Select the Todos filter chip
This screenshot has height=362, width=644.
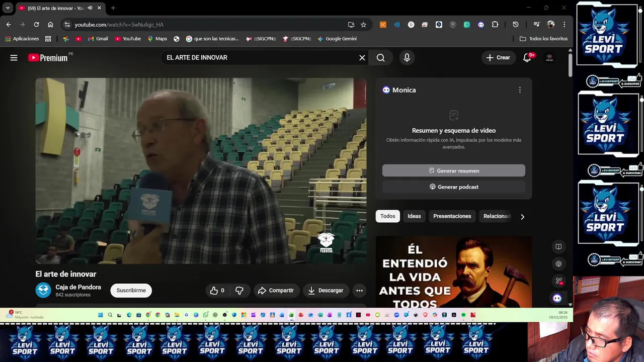click(x=387, y=216)
